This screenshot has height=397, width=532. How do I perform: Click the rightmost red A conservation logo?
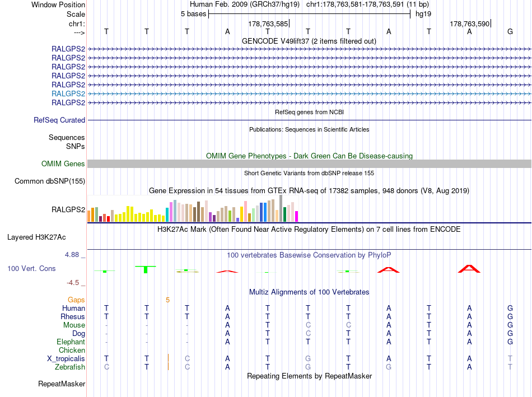pyautogui.click(x=469, y=269)
